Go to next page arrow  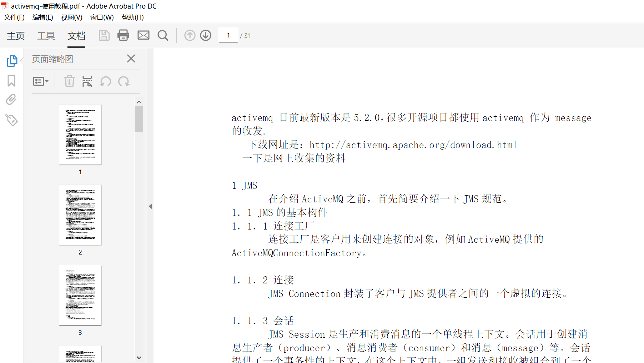pos(206,35)
